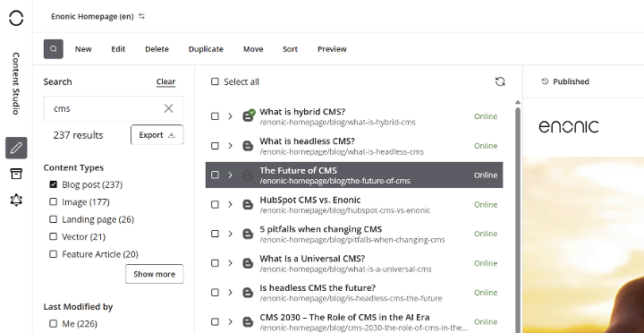Open the pencil content edit icon in sidebar
Screen dimensions: 644x333
pyautogui.click(x=16, y=148)
